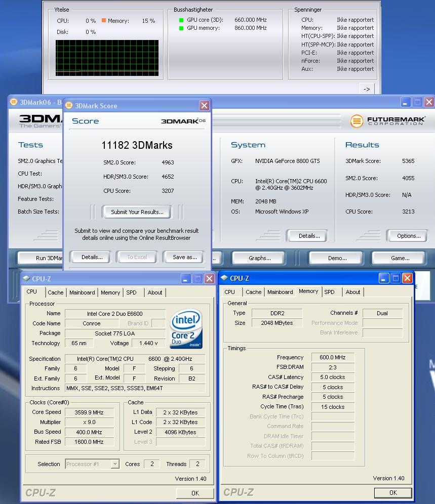Click the To Excel button

(137, 257)
